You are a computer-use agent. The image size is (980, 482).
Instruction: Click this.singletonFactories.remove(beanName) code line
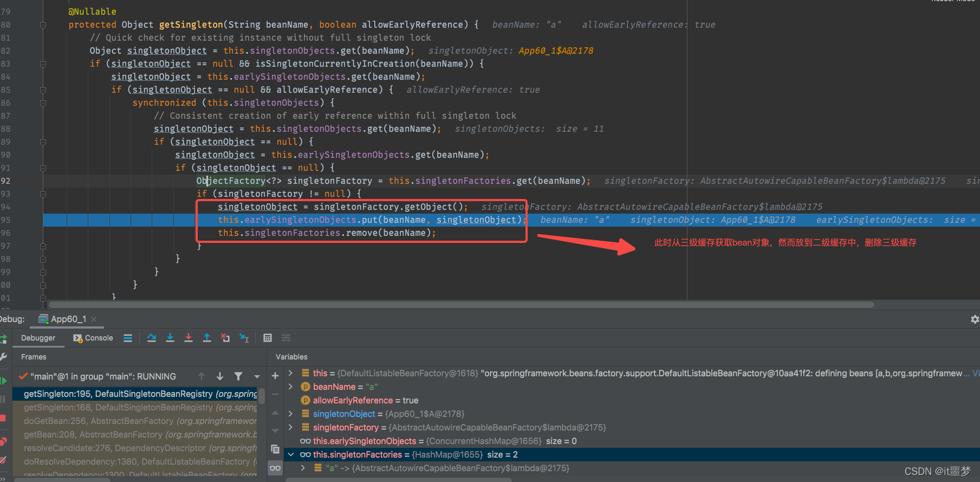327,233
